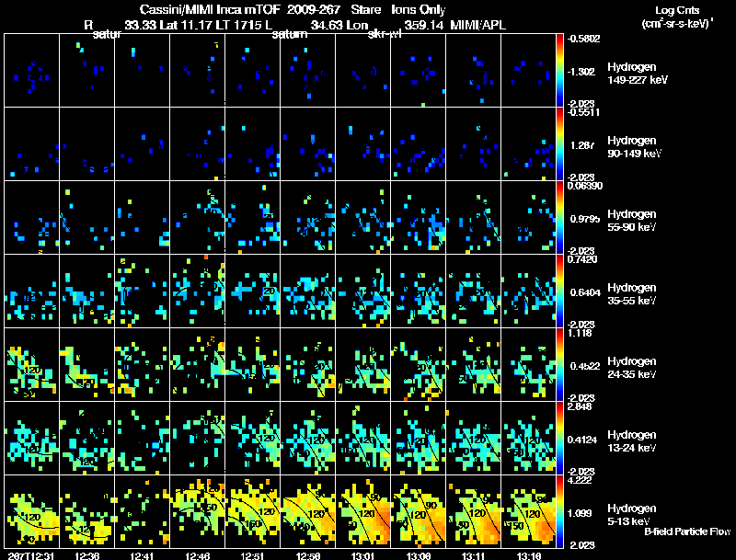Open the 5-13 keV panel at 12:31
The image size is (736, 560).
point(31,511)
